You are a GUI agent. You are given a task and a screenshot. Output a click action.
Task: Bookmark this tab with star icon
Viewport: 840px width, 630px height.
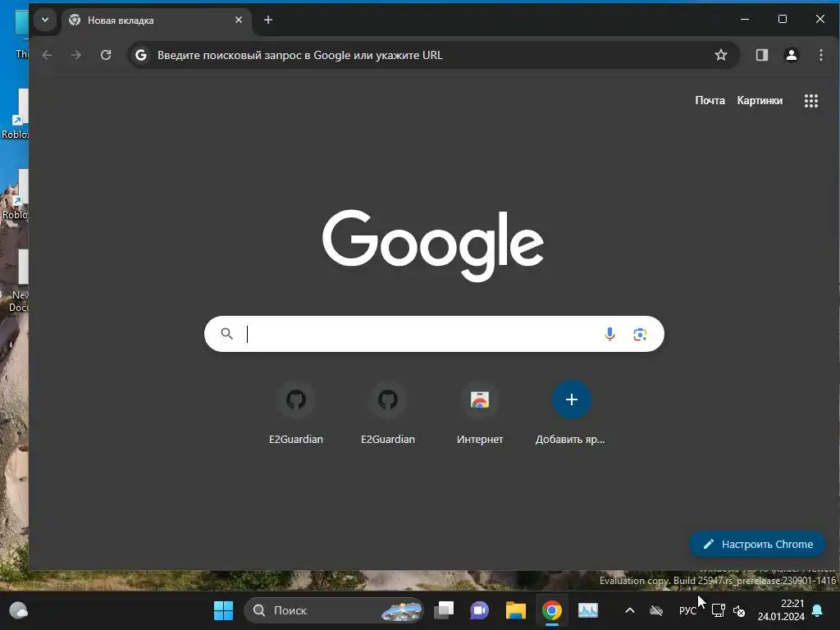pos(721,55)
